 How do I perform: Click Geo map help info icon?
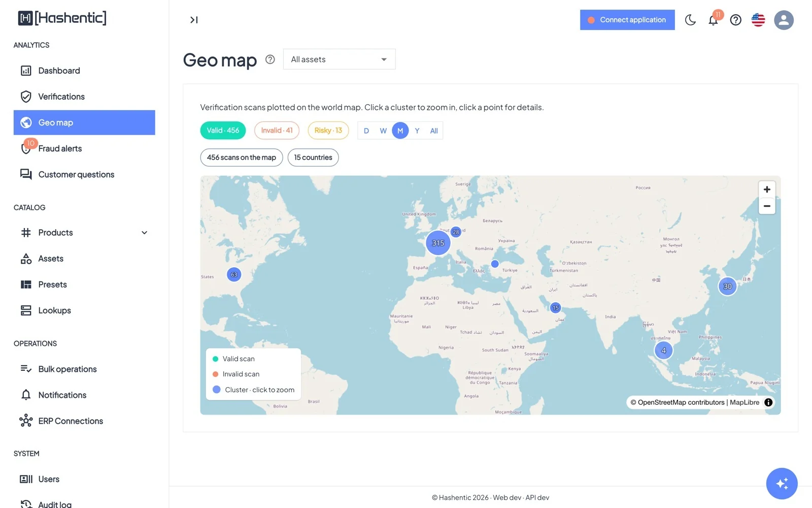tap(270, 59)
